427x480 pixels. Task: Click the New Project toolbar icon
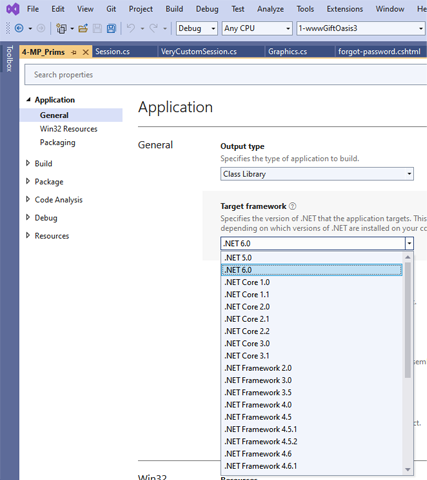click(x=61, y=29)
